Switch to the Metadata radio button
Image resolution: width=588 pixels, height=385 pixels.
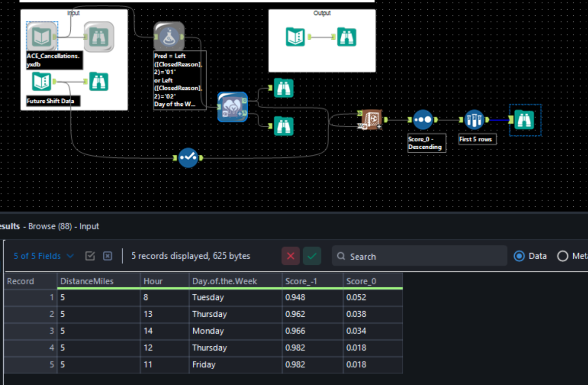click(563, 256)
